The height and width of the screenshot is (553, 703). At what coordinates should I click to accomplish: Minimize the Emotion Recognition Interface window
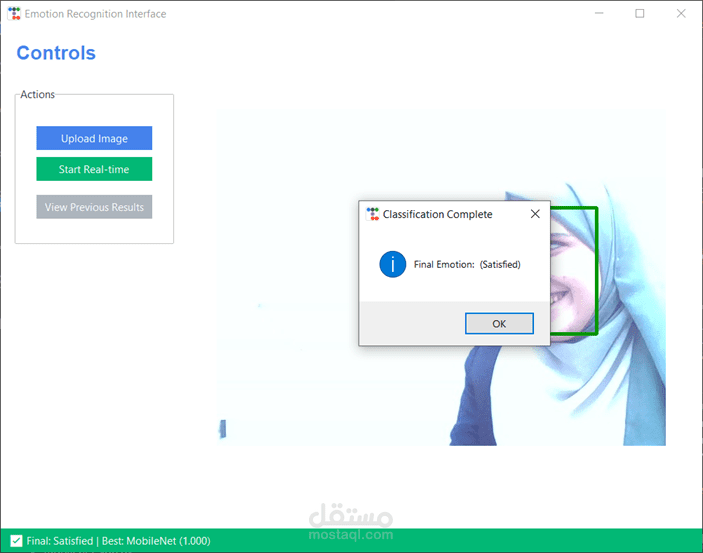599,13
